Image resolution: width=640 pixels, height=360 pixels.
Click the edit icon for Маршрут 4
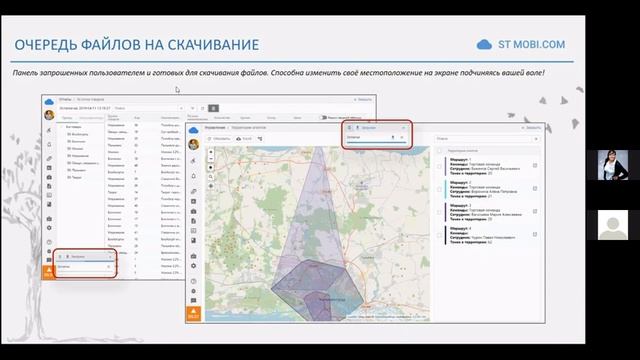535,234
